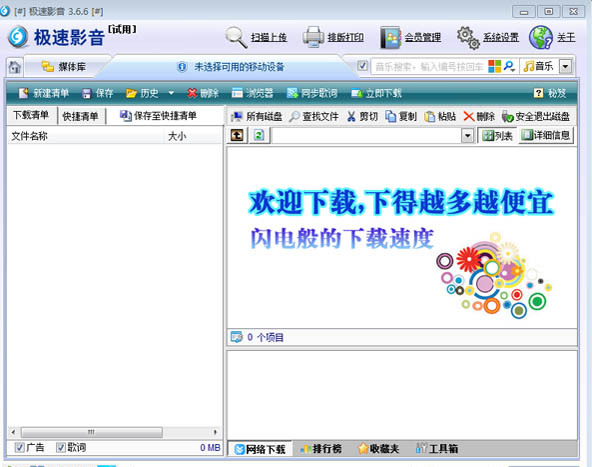
Task: Open the 网络下载 bottom tab
Action: coord(260,449)
